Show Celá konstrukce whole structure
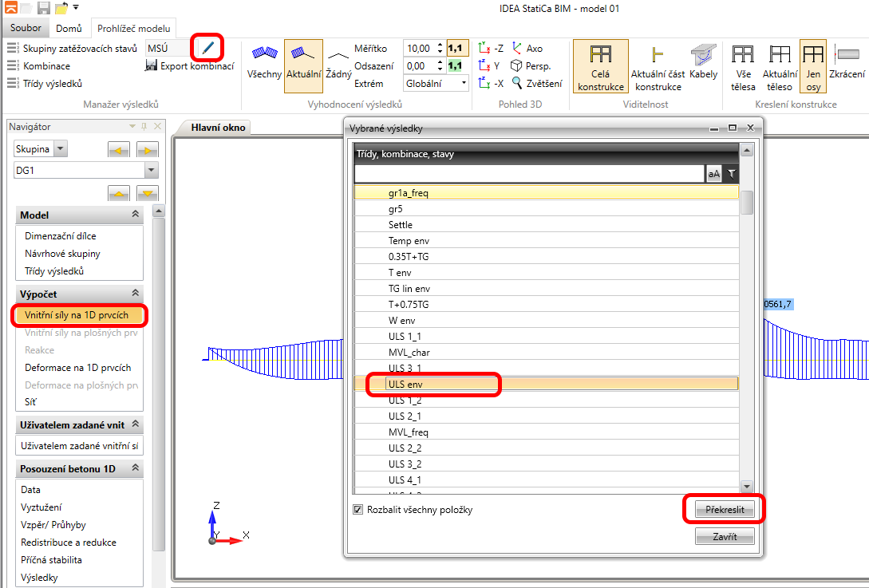 click(594, 65)
